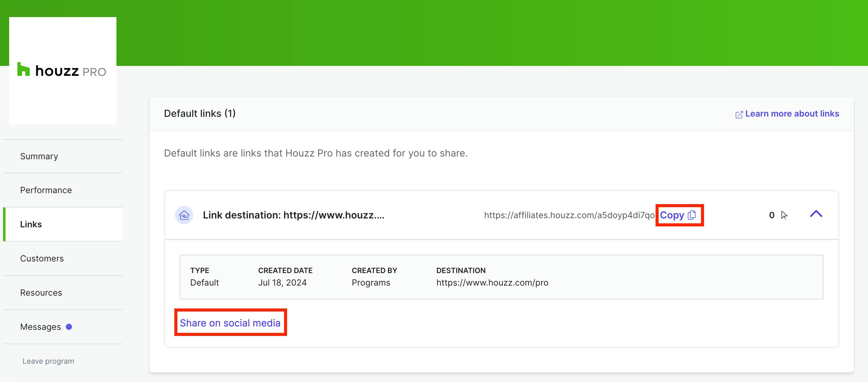Click the Default links (1) heading
The height and width of the screenshot is (382, 868).
(x=200, y=114)
